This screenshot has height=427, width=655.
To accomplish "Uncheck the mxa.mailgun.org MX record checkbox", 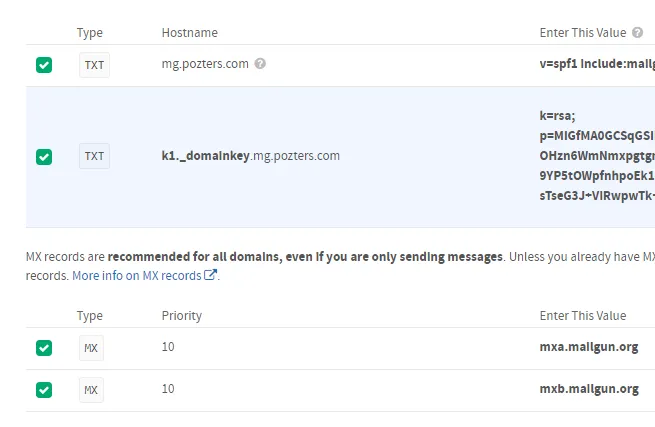I will pyautogui.click(x=44, y=348).
